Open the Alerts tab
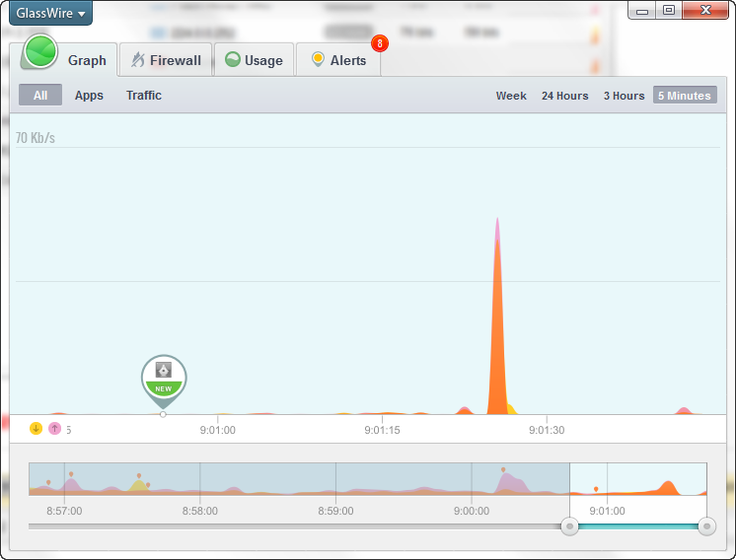This screenshot has height=560, width=736. [x=338, y=60]
